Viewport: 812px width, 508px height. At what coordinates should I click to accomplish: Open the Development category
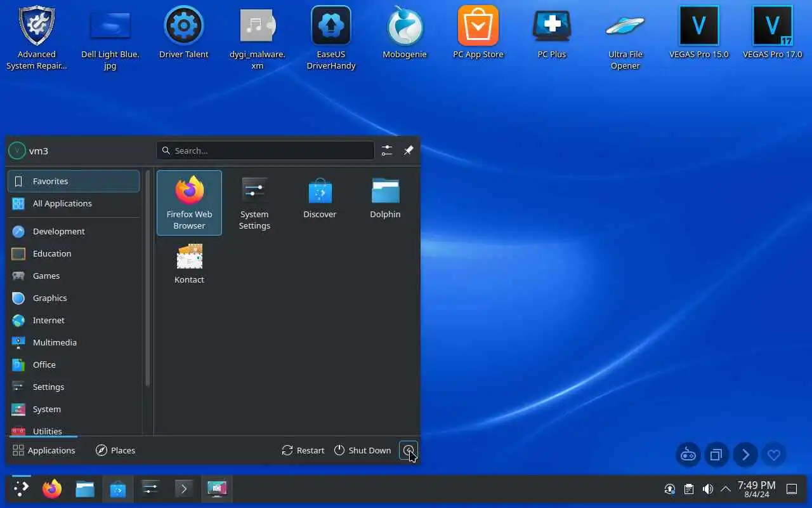(74, 231)
